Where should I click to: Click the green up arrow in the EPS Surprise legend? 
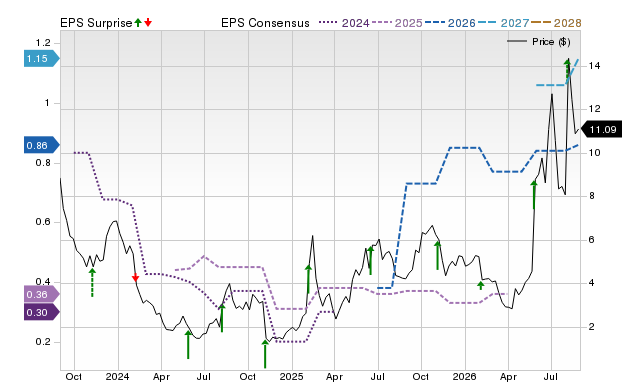[138, 23]
